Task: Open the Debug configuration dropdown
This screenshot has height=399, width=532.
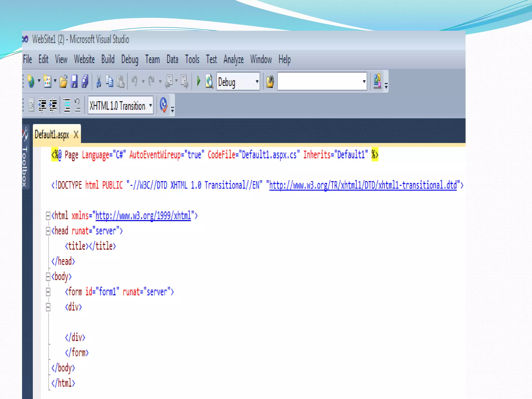Action: coord(257,82)
